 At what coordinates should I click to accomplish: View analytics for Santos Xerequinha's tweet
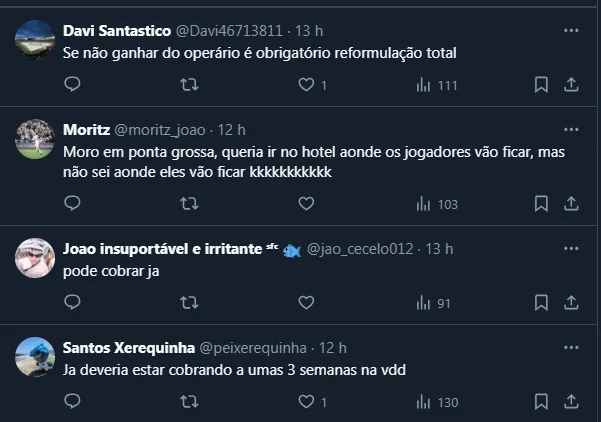[x=436, y=401]
